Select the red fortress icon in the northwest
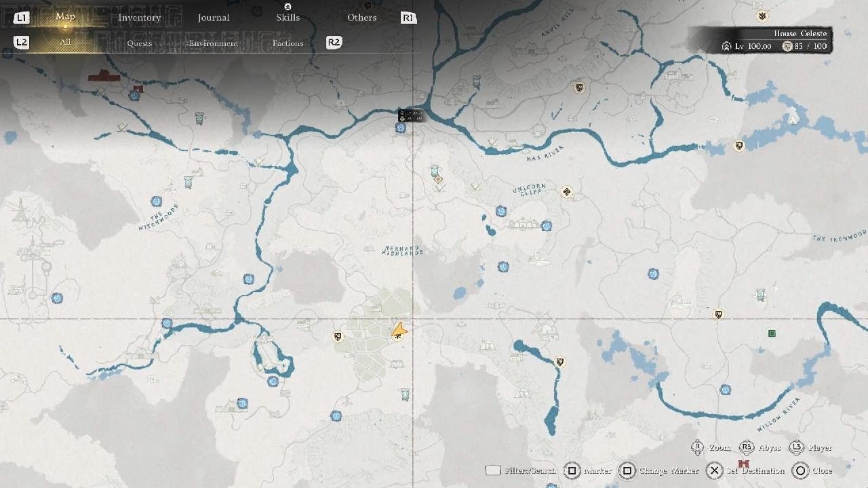Screen dimensions: 868x488 point(104,75)
